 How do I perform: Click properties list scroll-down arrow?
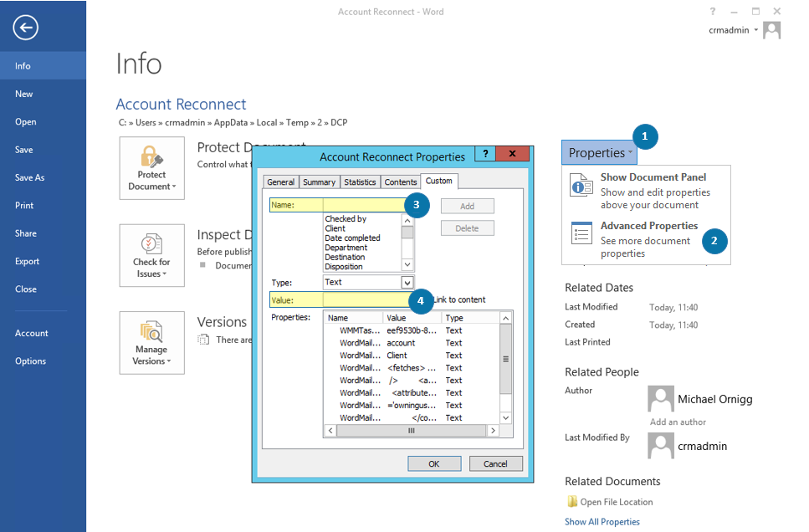(505, 418)
